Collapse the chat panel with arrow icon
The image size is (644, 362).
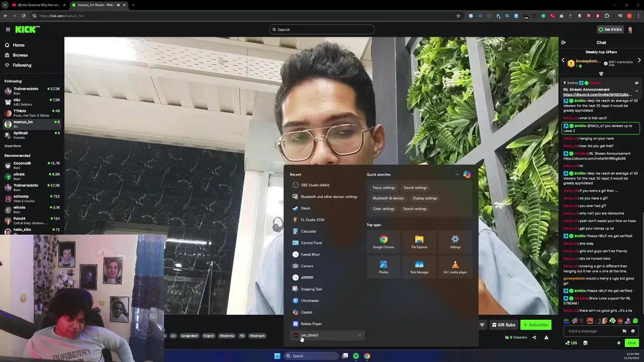pos(563,43)
